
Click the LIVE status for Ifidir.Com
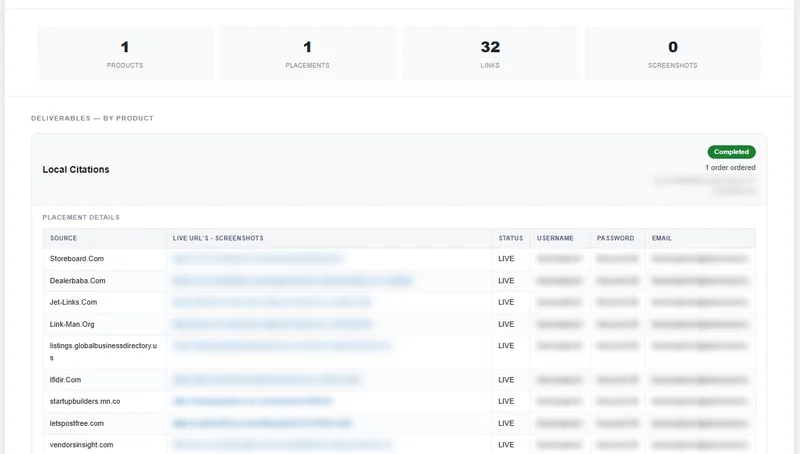[506, 380]
